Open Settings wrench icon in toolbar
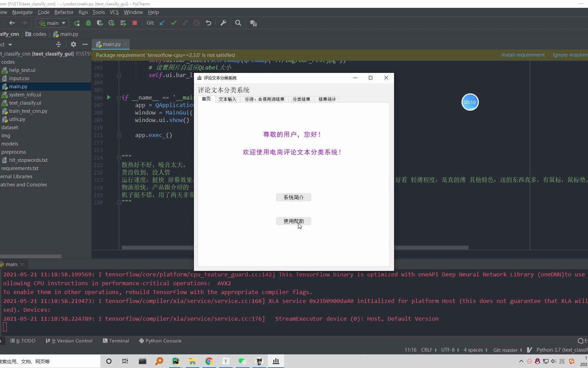 223,23
